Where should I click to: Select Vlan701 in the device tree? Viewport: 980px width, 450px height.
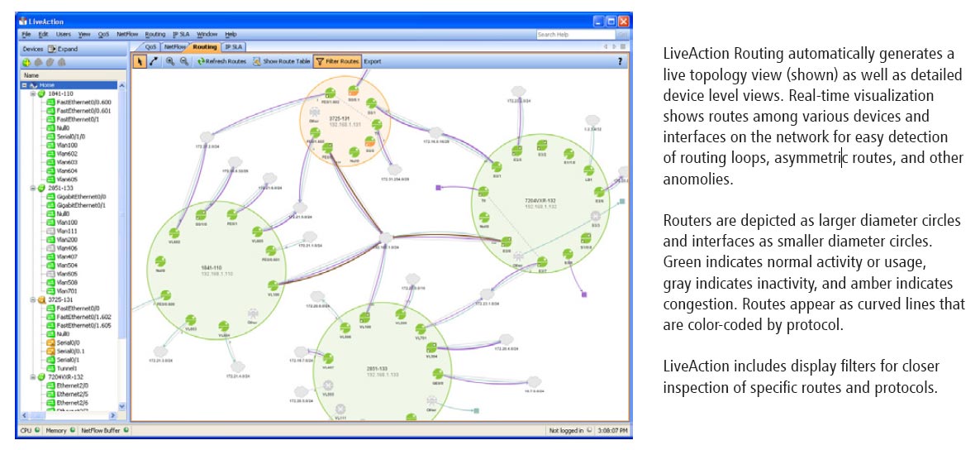(x=59, y=291)
